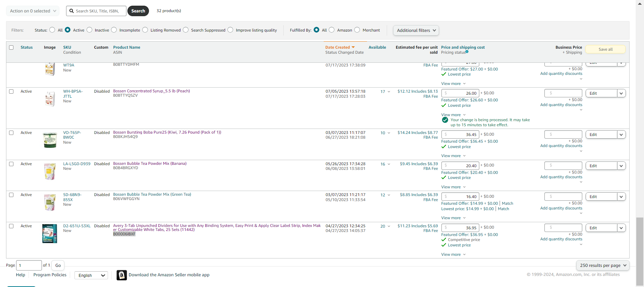Tick the select-all checkbox in the table header

tap(11, 48)
